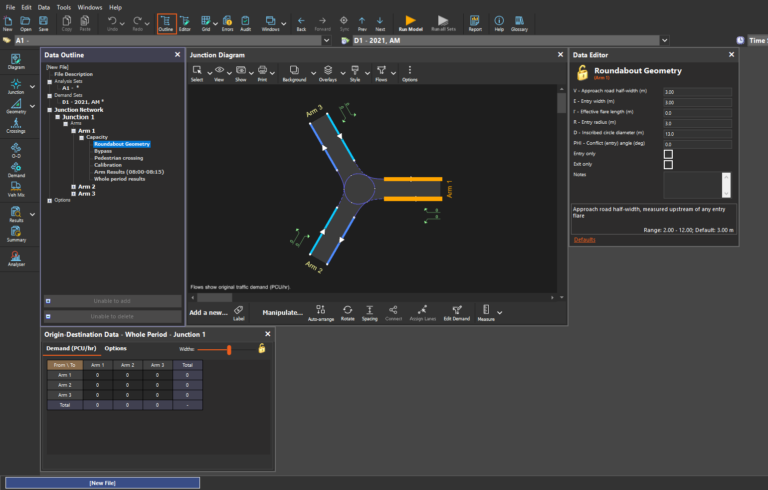Click the Run Model toolbar icon

point(410,22)
